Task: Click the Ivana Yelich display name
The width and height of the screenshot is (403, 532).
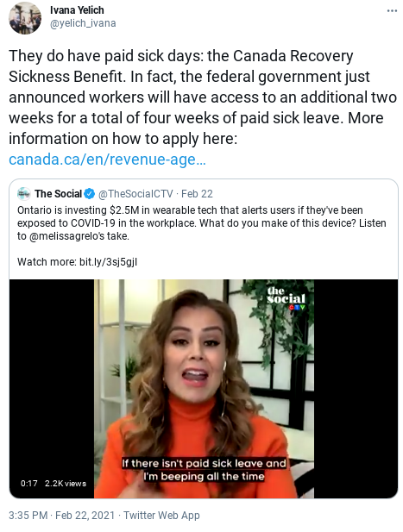Action: 77,10
